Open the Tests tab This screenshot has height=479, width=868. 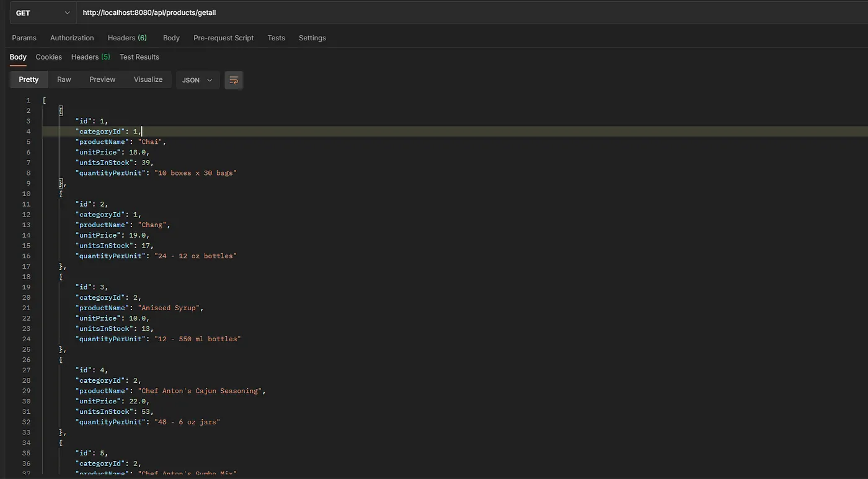point(276,38)
